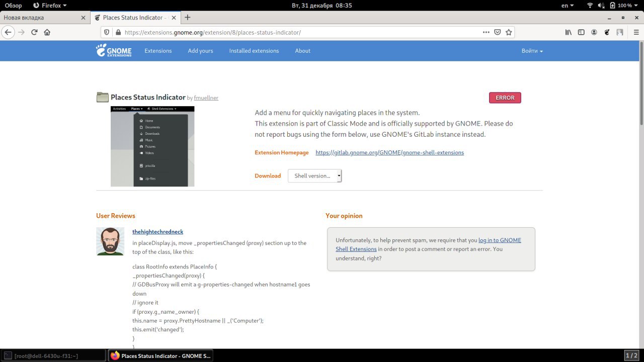644x362 pixels.
Task: Open the extension screenshot thumbnail
Action: (x=152, y=146)
